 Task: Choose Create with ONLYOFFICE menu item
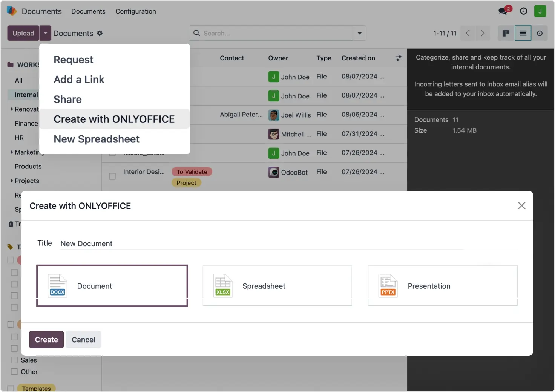pos(114,119)
